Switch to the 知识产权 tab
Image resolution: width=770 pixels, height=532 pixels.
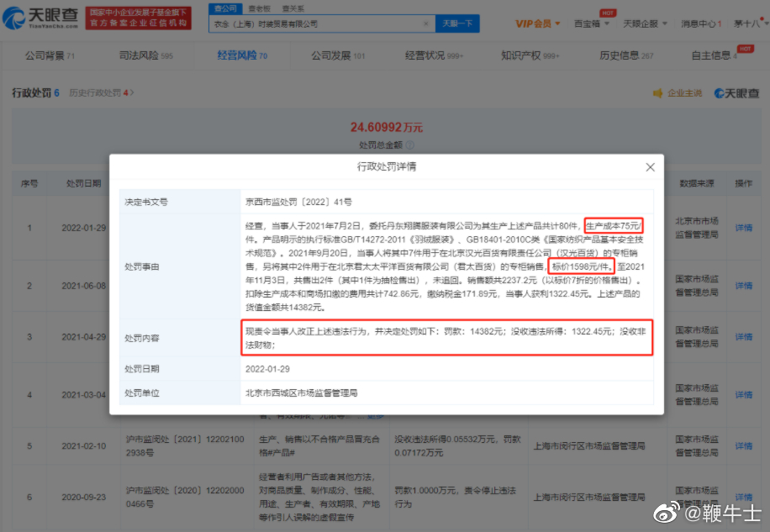point(530,55)
